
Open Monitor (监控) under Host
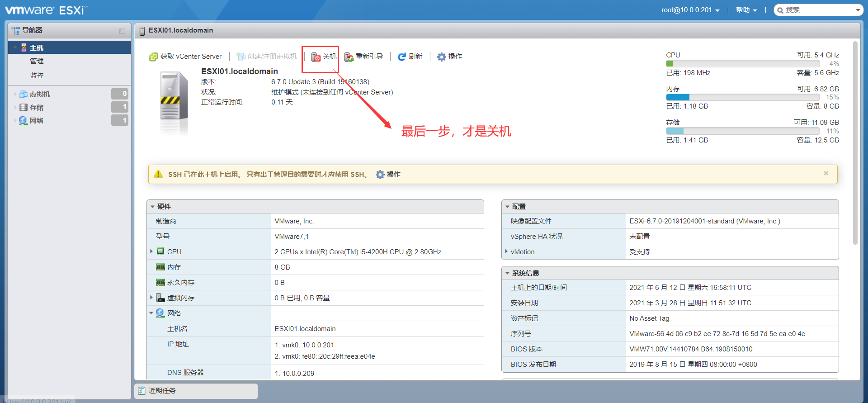pos(37,76)
